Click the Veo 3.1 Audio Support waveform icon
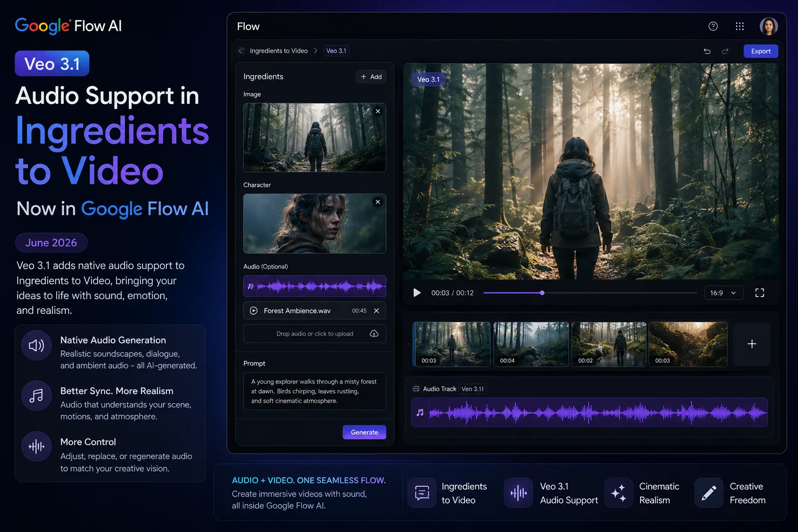This screenshot has height=532, width=798. (x=518, y=493)
